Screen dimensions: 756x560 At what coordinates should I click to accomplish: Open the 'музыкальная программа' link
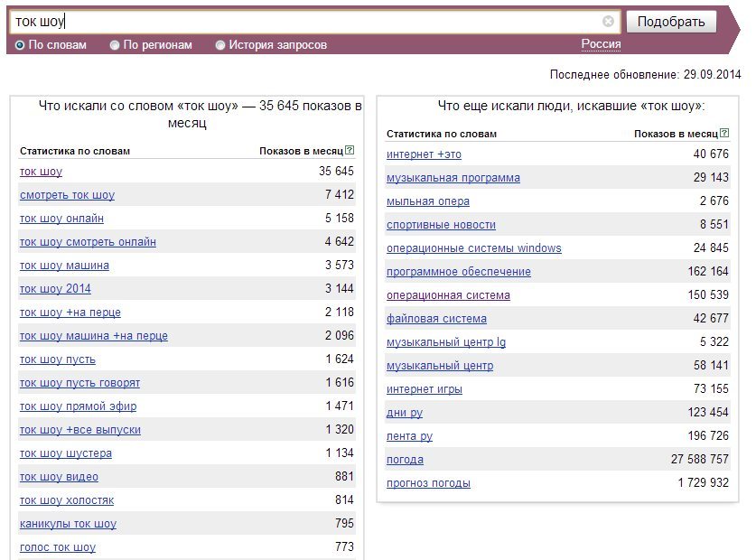point(453,178)
